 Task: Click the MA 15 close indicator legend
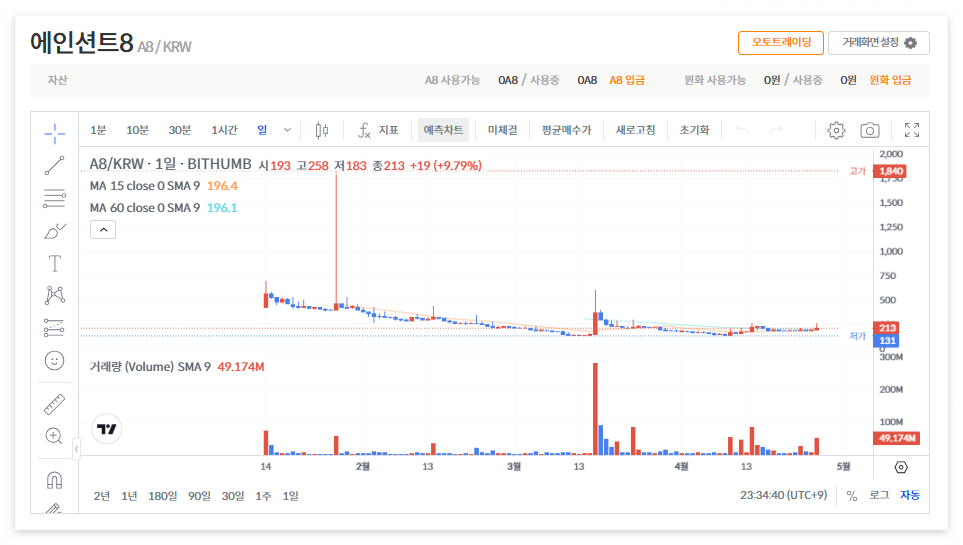[x=163, y=186]
